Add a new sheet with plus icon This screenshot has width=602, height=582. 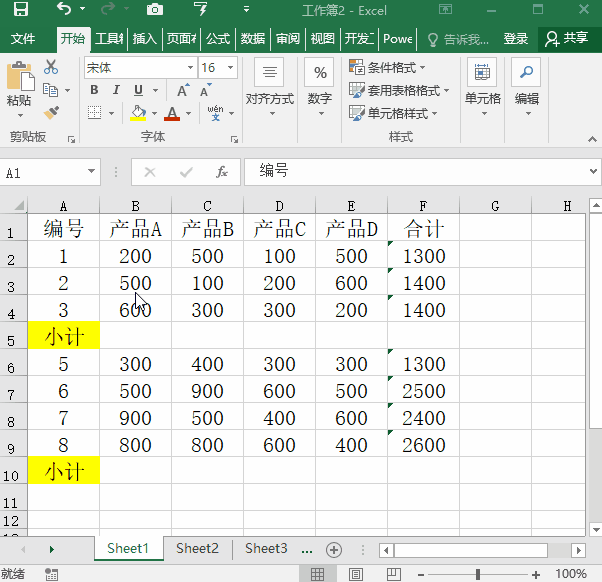(334, 549)
